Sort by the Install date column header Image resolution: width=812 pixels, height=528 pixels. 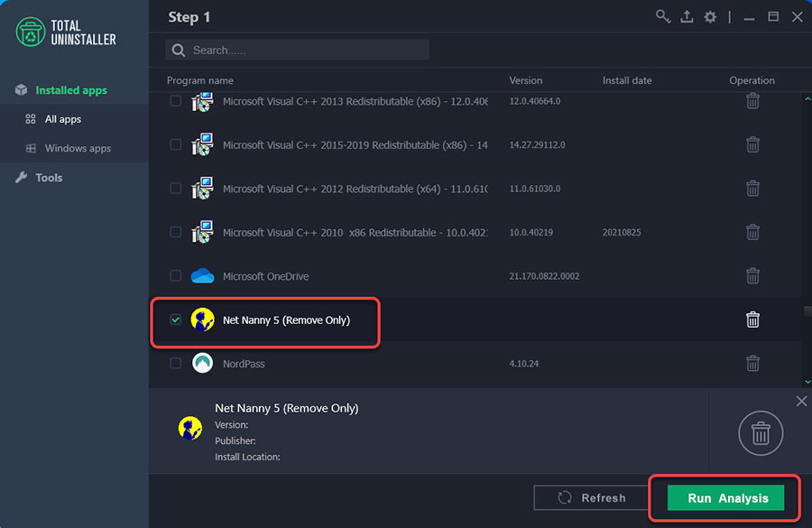tap(627, 80)
